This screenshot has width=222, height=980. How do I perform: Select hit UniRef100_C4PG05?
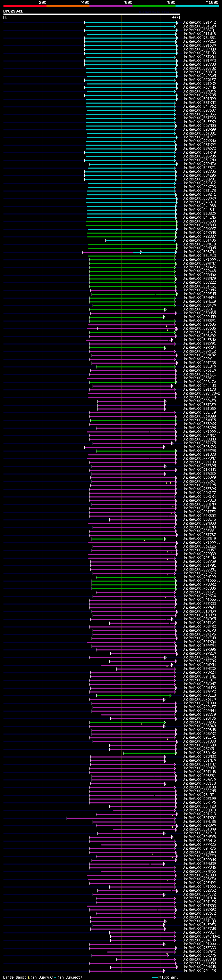coord(199,76)
